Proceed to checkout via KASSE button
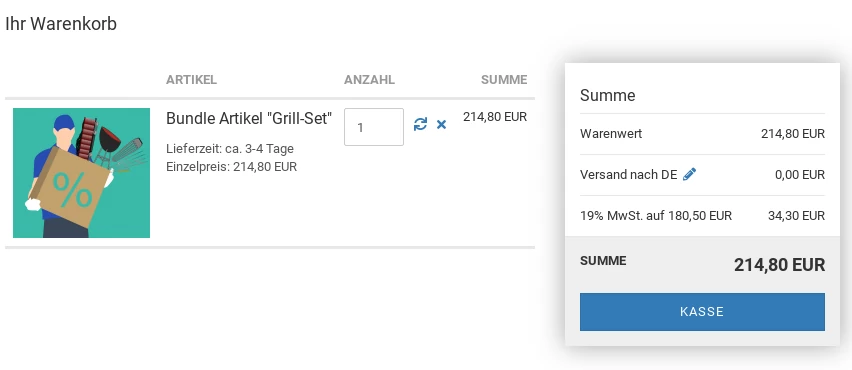 [702, 312]
